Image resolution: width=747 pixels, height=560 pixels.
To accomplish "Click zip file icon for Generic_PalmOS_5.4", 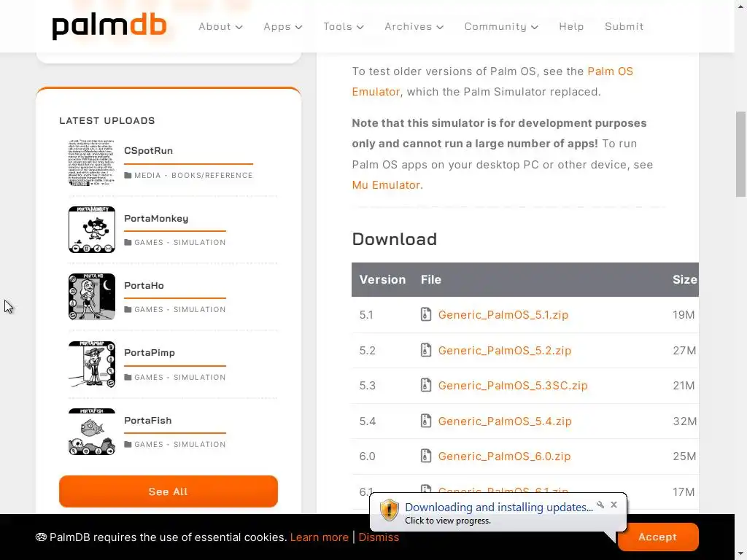I will coord(426,421).
